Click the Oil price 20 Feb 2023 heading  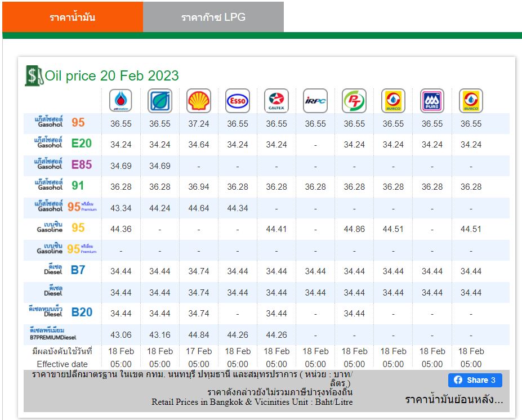(111, 76)
